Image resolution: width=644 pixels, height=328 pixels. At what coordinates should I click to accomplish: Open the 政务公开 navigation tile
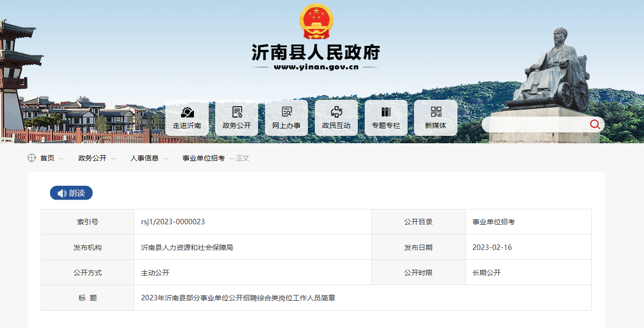click(x=237, y=118)
